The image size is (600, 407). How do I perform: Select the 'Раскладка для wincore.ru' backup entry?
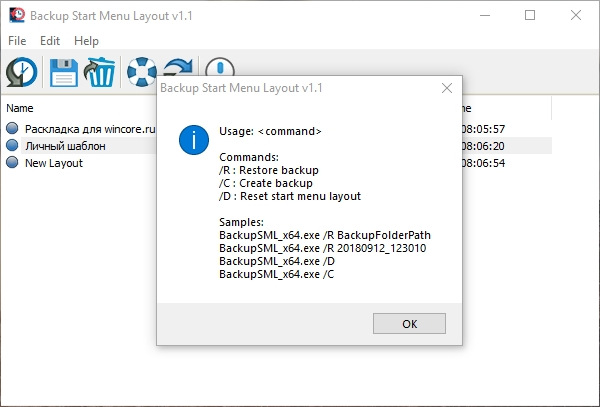click(x=90, y=129)
